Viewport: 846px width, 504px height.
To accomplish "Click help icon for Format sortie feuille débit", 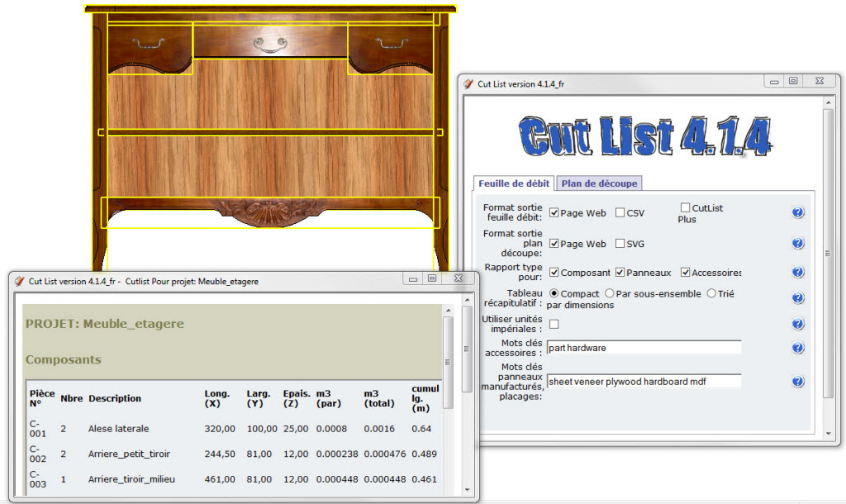I will coord(797,213).
